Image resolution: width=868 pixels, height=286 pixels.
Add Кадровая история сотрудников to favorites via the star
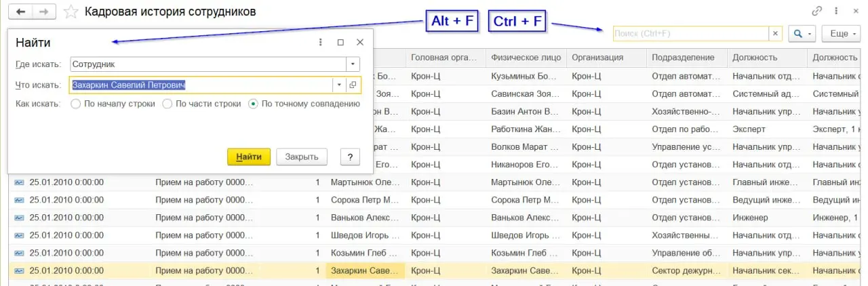coord(71,12)
